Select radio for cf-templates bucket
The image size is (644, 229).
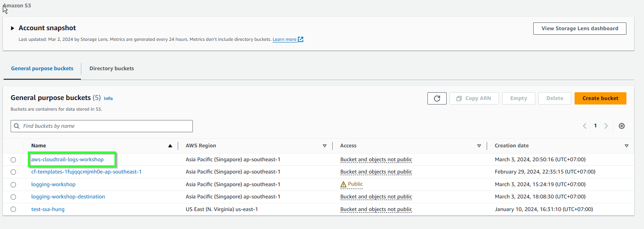[13, 172]
